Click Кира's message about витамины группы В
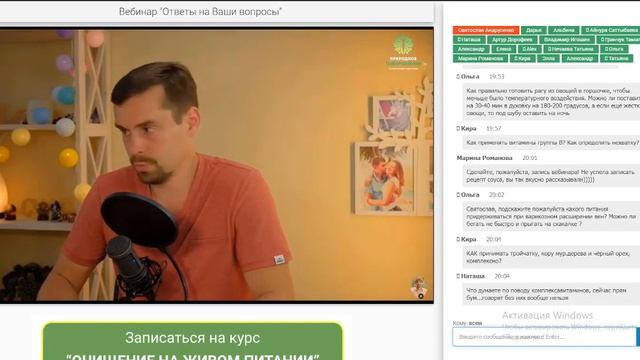 (x=551, y=142)
